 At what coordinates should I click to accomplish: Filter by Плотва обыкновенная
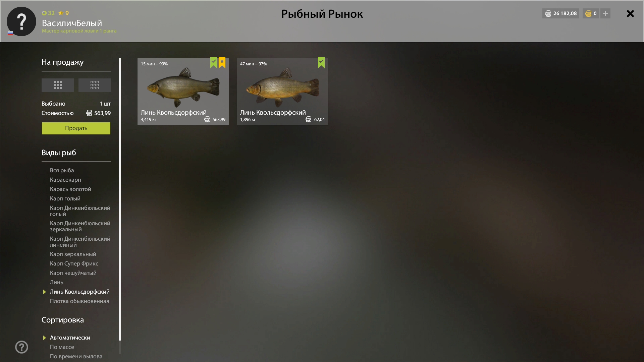[x=79, y=301]
